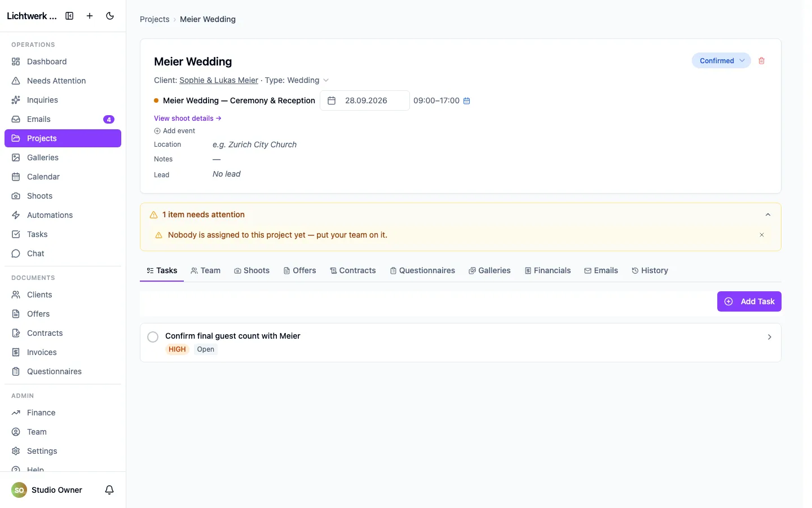Click Projects in the breadcrumb

pyautogui.click(x=155, y=19)
